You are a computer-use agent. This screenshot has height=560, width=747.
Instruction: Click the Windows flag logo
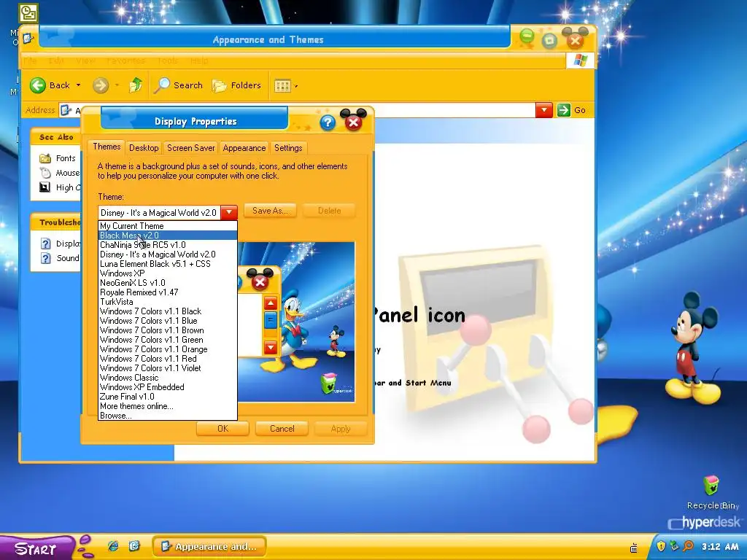(580, 61)
